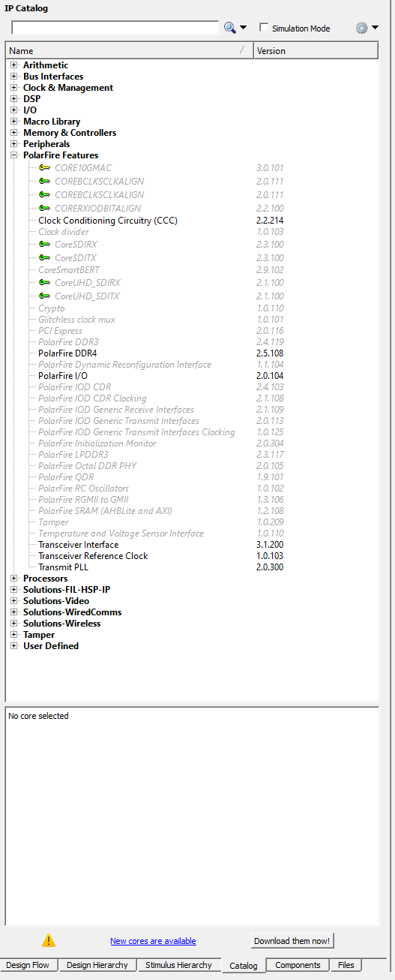Image resolution: width=395 pixels, height=980 pixels.
Task: Expand the Processors category
Action: click(x=13, y=579)
